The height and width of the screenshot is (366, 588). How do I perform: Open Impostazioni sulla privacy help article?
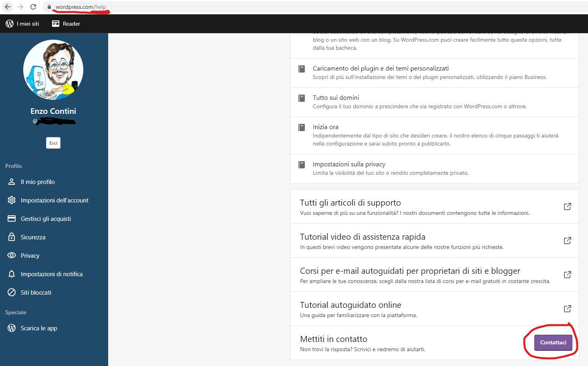349,164
